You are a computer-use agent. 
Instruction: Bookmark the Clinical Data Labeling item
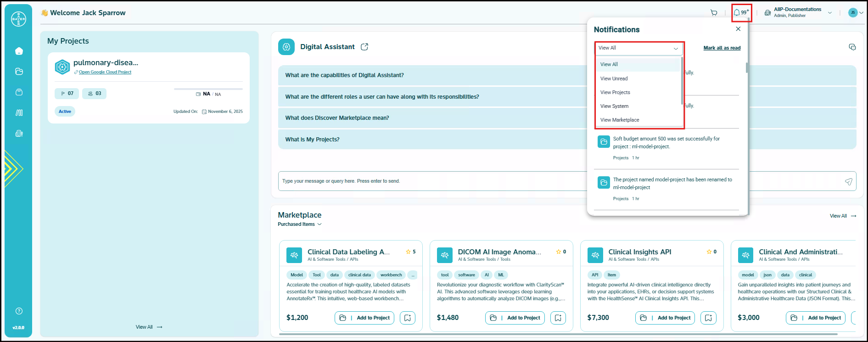tap(408, 318)
